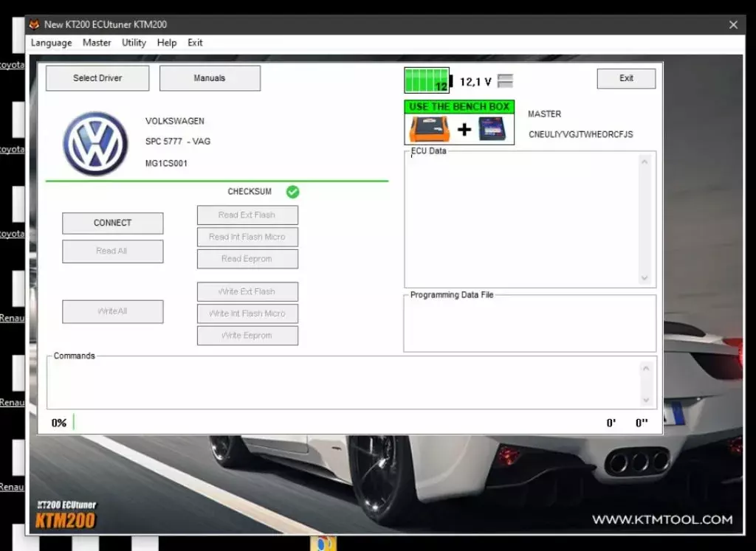The height and width of the screenshot is (551, 756).
Task: Click the CHECKSUM label
Action: 250,192
